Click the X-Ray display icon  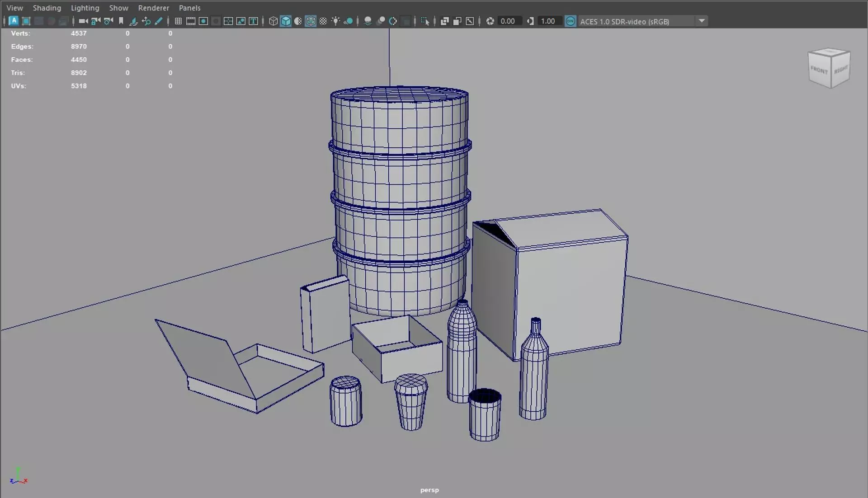coord(445,21)
